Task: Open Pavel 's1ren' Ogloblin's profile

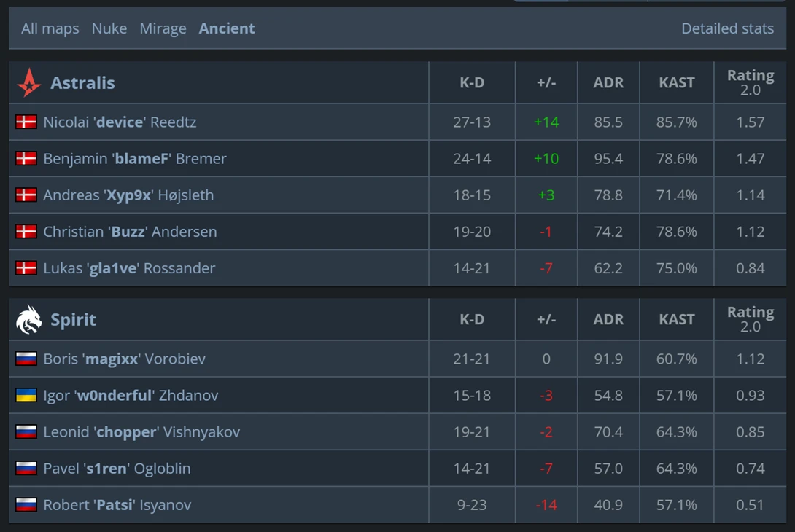Action: (x=117, y=468)
